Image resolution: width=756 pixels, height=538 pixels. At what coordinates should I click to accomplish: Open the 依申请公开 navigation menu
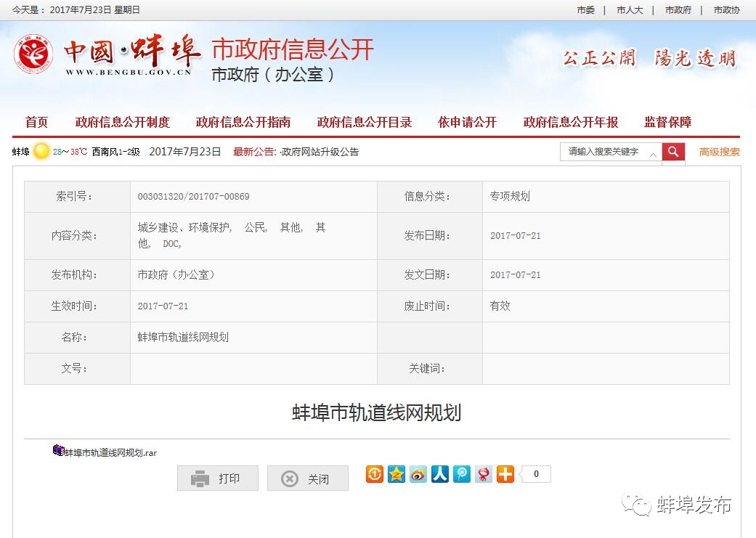[x=467, y=122]
